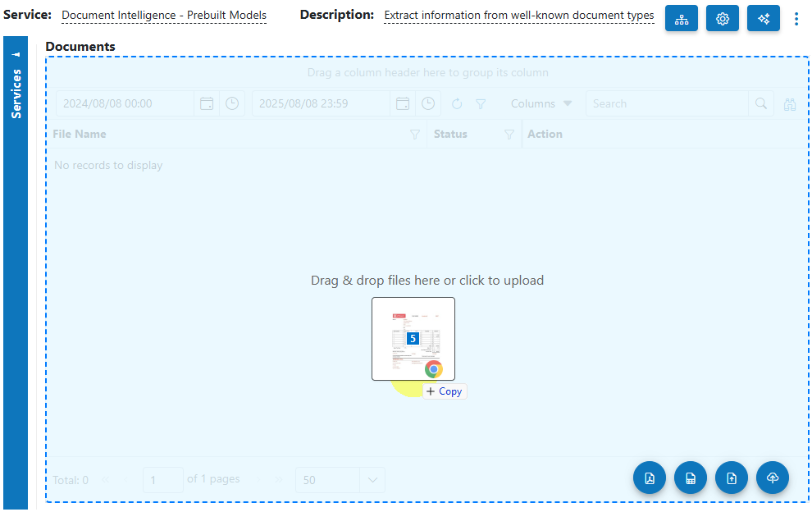
Task: Open the Columns dropdown
Action: coord(541,103)
